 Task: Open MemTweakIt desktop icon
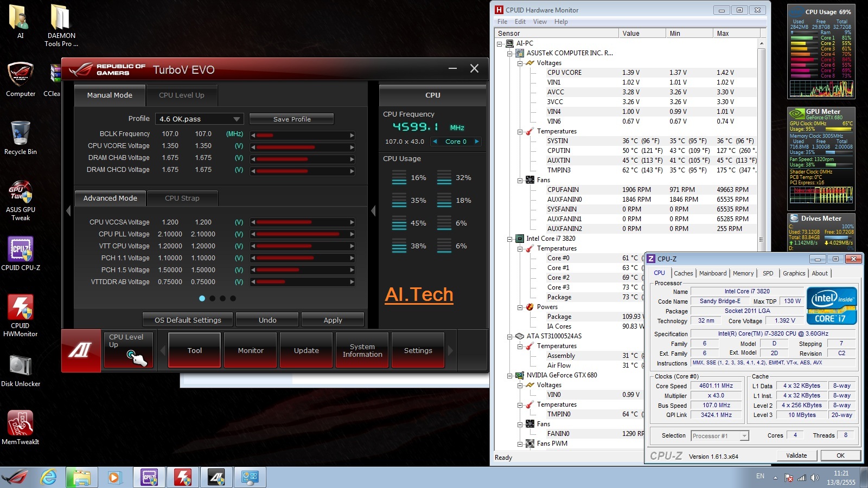[21, 427]
